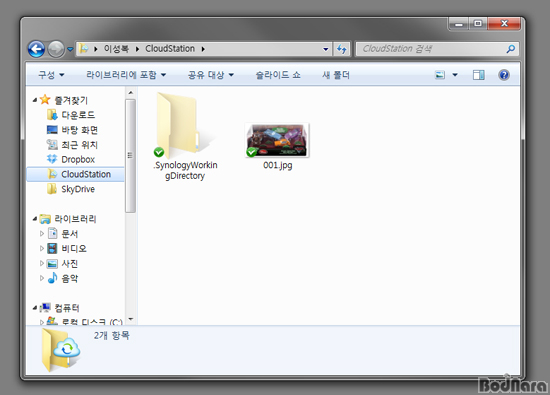Click the 비디오 film icon
Screen dimensions: 550x395
point(52,248)
